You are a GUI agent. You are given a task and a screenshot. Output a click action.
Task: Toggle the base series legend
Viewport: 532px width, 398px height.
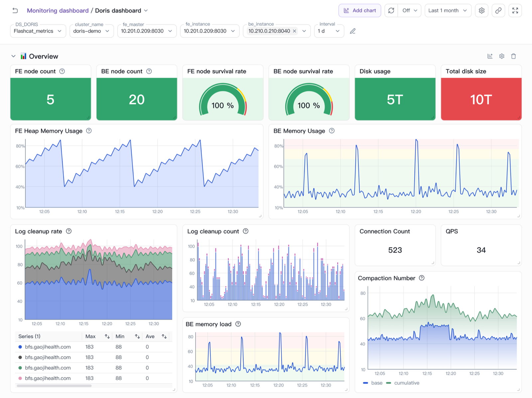point(373,383)
